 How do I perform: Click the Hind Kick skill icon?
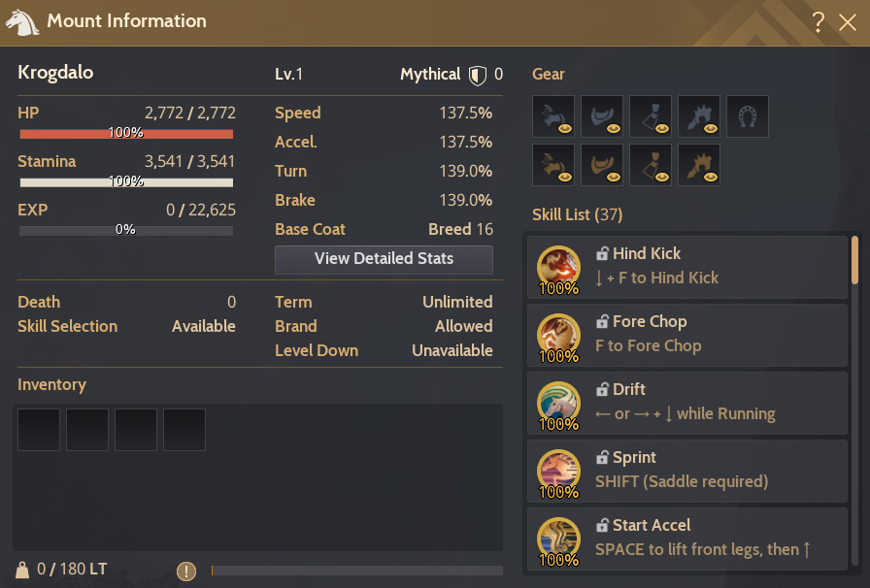(558, 269)
